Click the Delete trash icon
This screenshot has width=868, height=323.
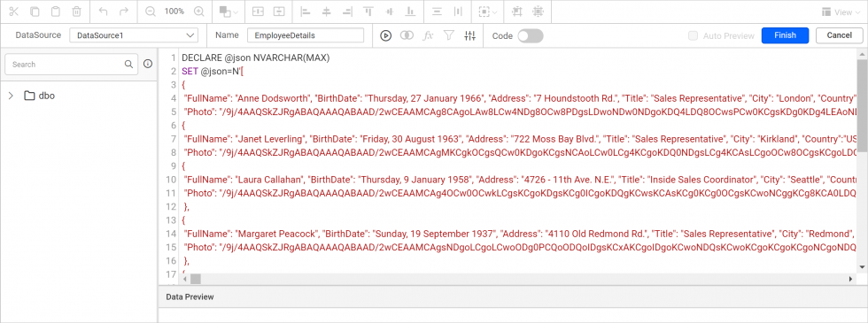(77, 12)
